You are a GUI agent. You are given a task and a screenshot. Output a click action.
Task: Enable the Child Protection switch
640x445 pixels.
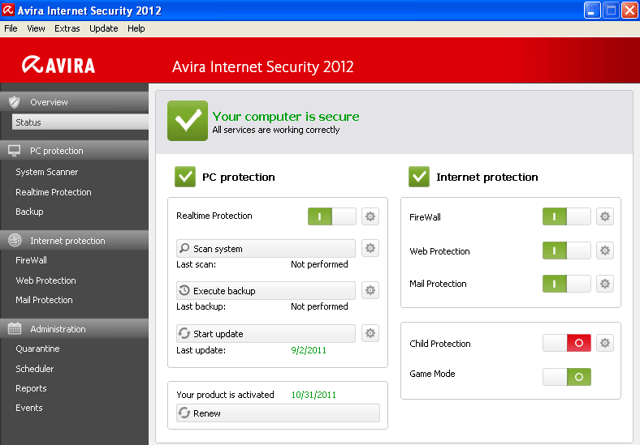point(566,343)
